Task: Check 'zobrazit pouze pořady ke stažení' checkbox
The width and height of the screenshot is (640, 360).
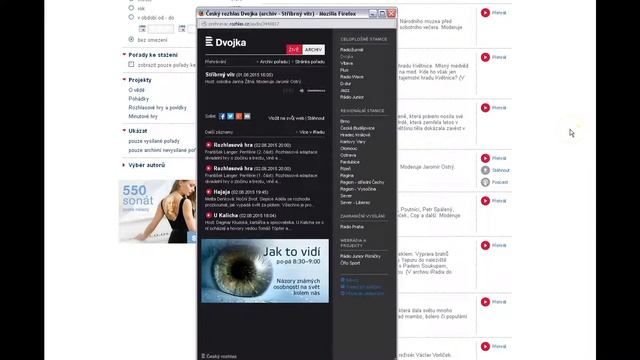Action: (131, 64)
